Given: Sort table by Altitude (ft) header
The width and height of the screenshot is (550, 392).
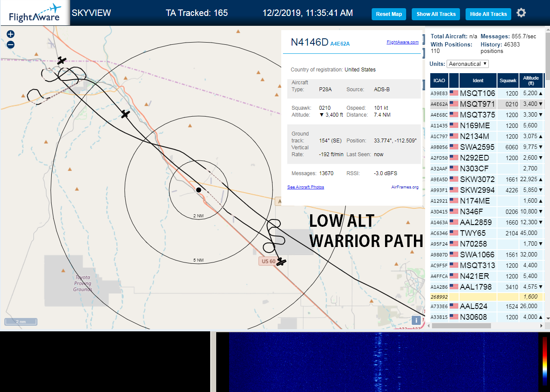Looking at the screenshot, I should tap(531, 80).
